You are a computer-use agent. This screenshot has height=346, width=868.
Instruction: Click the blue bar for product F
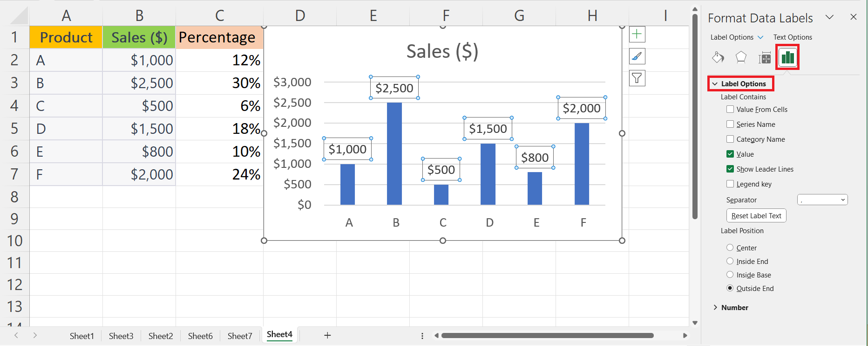(582, 164)
